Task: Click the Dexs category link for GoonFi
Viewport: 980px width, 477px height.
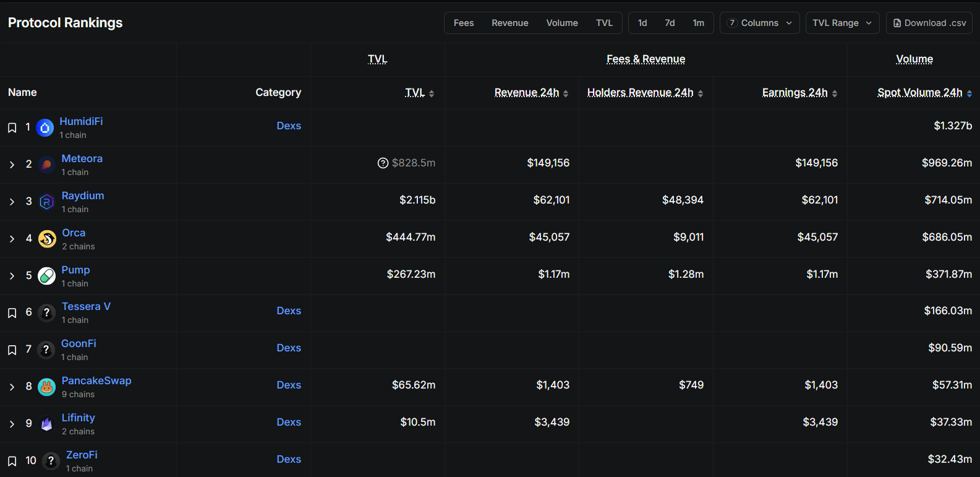Action: pos(289,348)
